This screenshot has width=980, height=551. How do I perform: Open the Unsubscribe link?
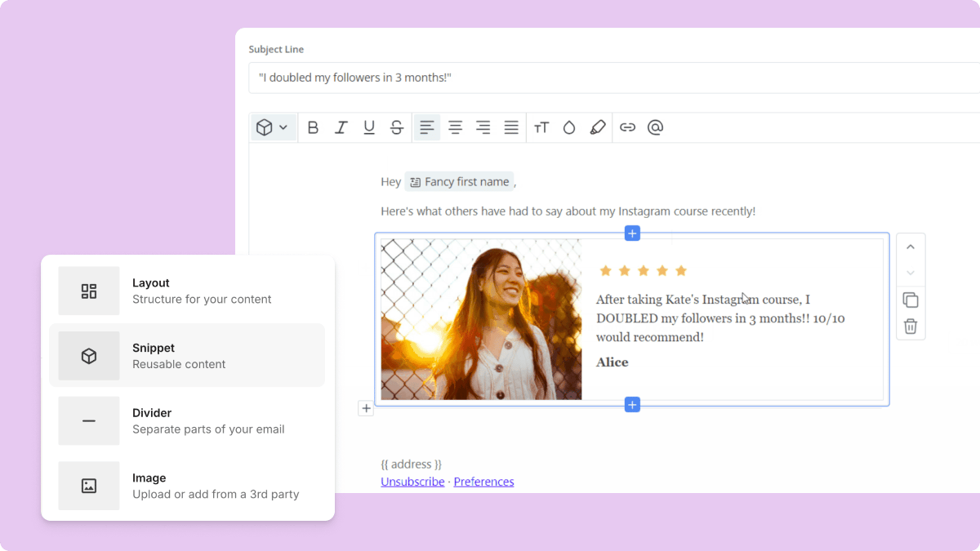[x=412, y=482]
